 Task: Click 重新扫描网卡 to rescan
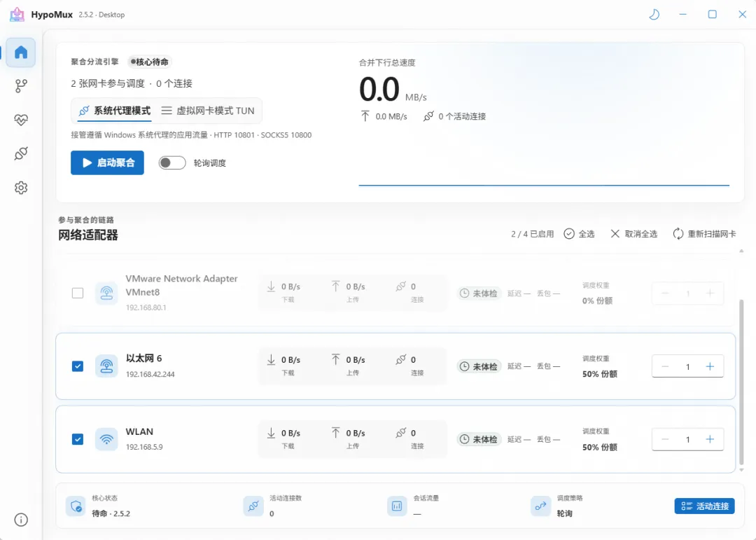click(x=704, y=233)
